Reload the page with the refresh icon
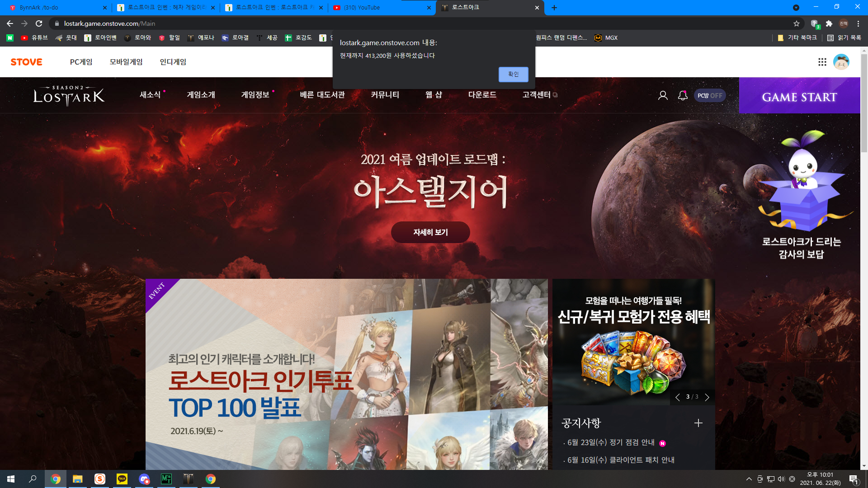The image size is (868, 488). pyautogui.click(x=39, y=23)
